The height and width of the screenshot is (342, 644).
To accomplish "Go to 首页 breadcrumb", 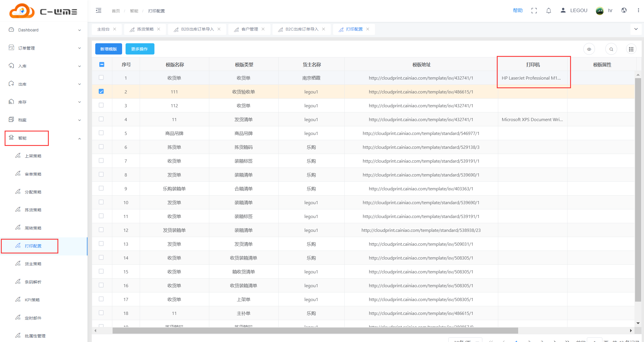I will tap(116, 11).
